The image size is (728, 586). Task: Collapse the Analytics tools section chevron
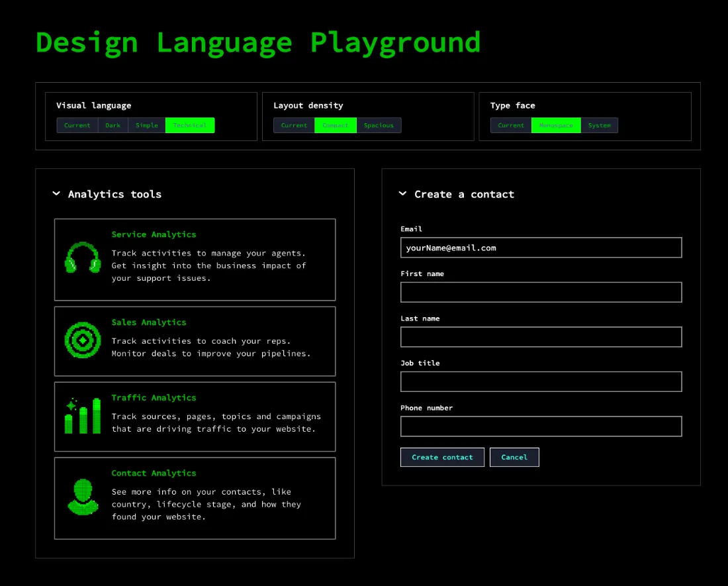click(56, 194)
